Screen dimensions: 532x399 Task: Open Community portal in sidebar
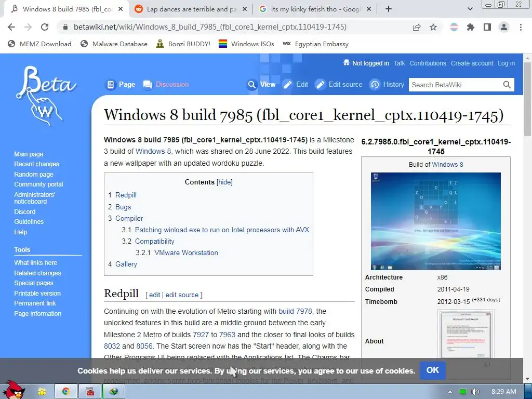pos(38,184)
